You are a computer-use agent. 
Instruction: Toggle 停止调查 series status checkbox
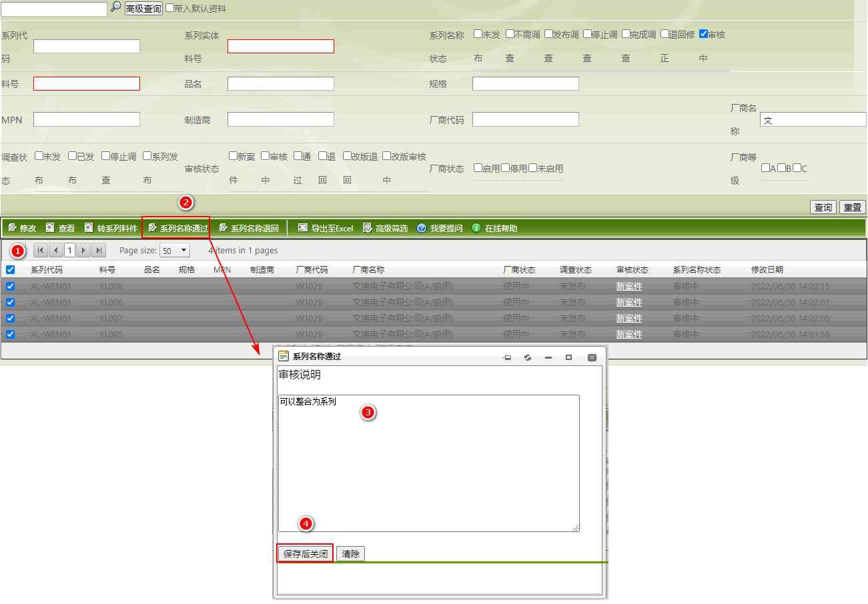pyautogui.click(x=587, y=33)
